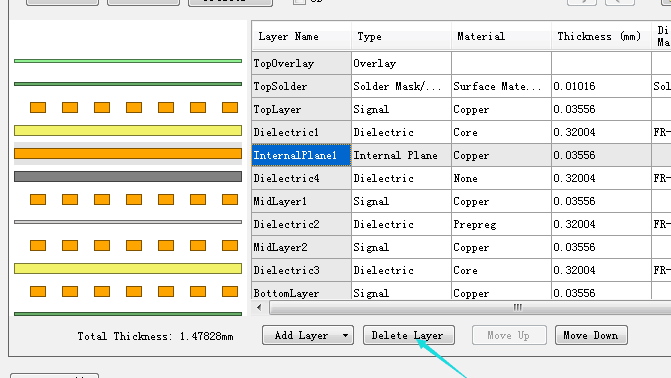Edit Dielectric2 Prepreg material cell

(x=501, y=224)
